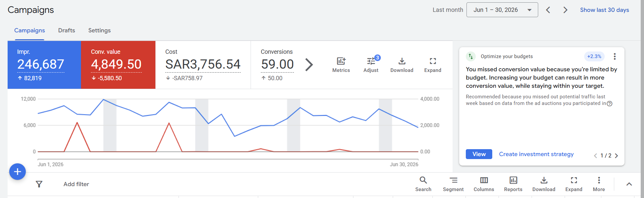Select the Cost metric card
The height and width of the screenshot is (198, 644).
tap(203, 65)
